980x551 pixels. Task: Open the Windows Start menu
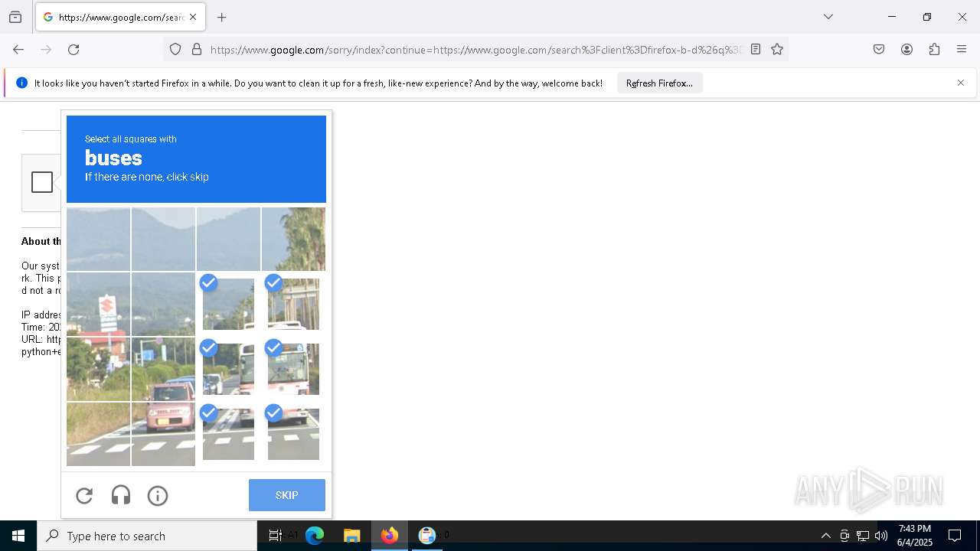18,536
